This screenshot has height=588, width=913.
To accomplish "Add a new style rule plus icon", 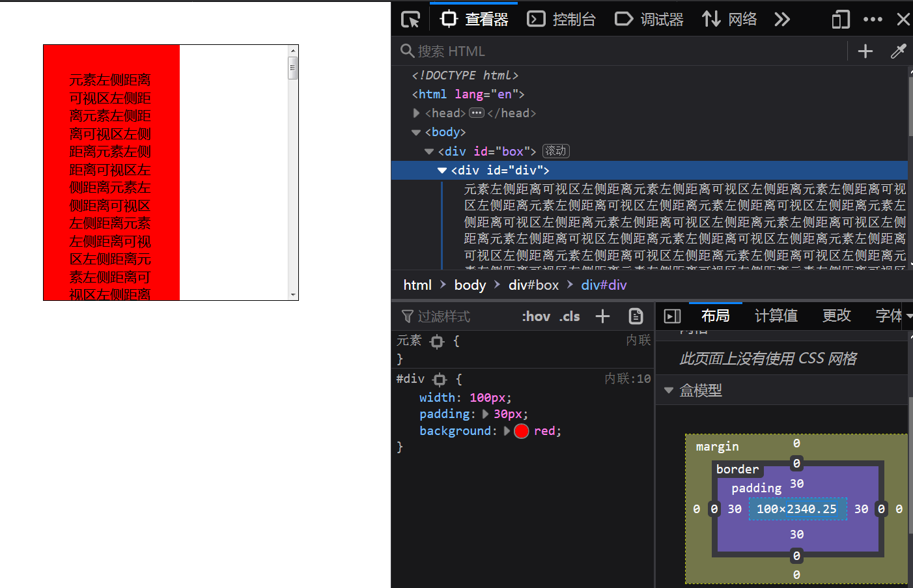I will pos(603,316).
